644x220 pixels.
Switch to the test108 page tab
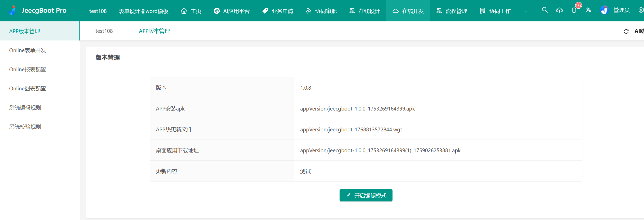[104, 31]
